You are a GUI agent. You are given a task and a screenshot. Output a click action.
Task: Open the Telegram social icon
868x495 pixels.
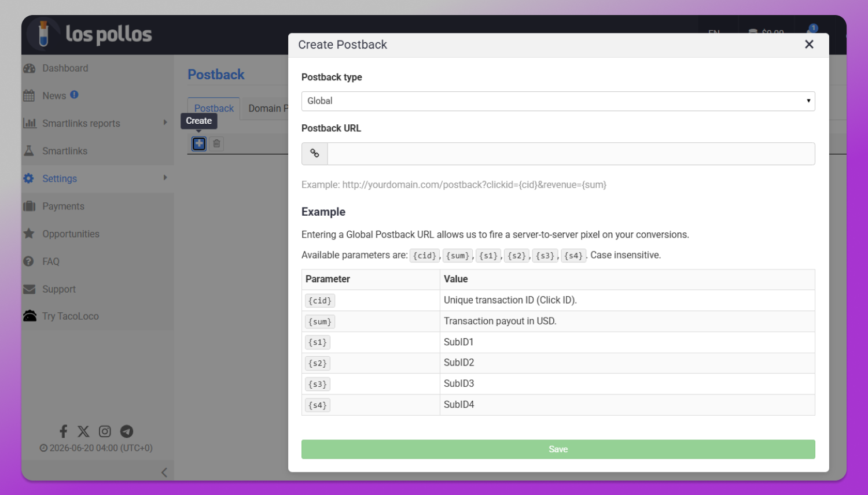tap(127, 431)
